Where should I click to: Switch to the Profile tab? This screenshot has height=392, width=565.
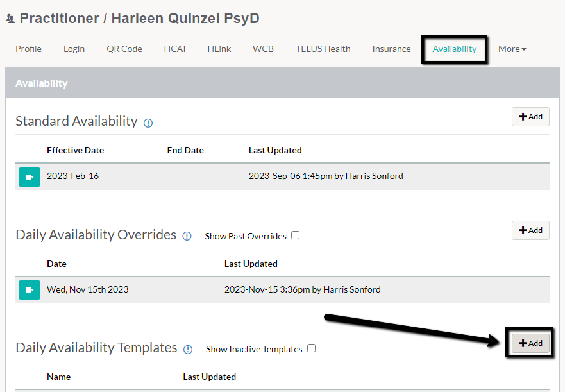pyautogui.click(x=28, y=49)
